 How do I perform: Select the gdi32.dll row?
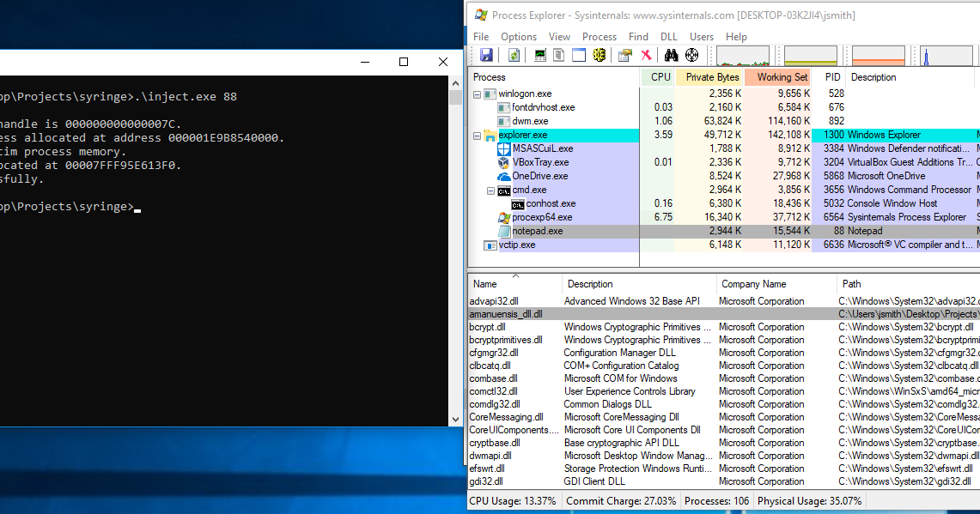[724, 481]
